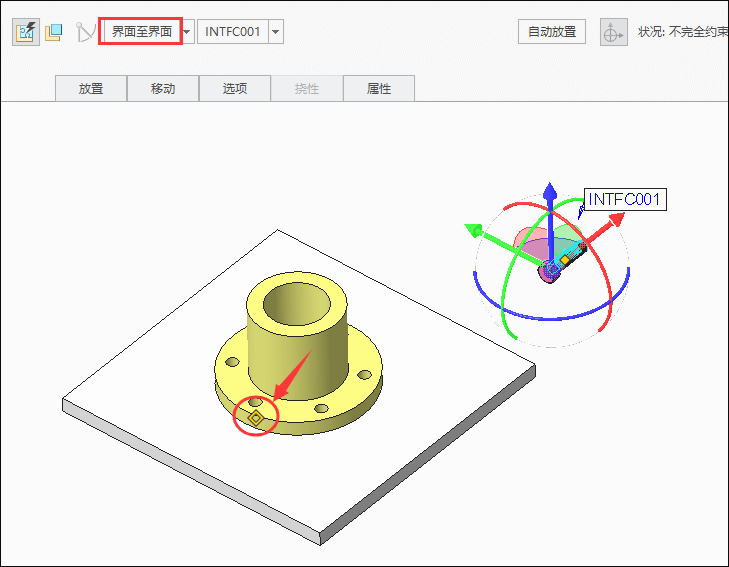
Task: Click the grayed 挠性 tab
Action: [x=307, y=88]
